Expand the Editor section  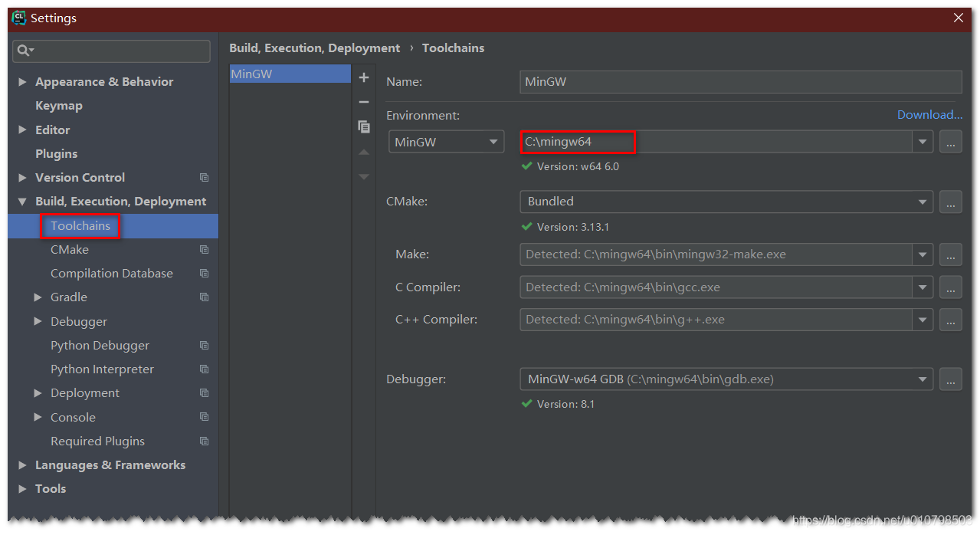(x=22, y=130)
